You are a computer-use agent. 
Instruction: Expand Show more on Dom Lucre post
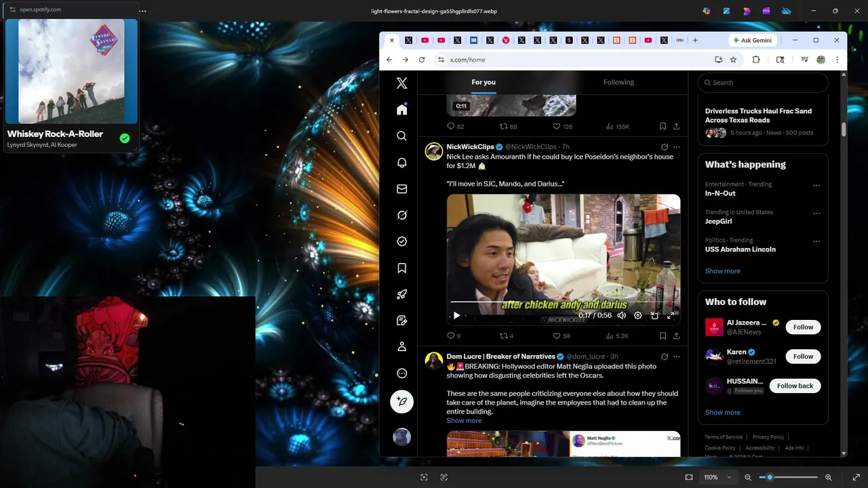pos(464,420)
